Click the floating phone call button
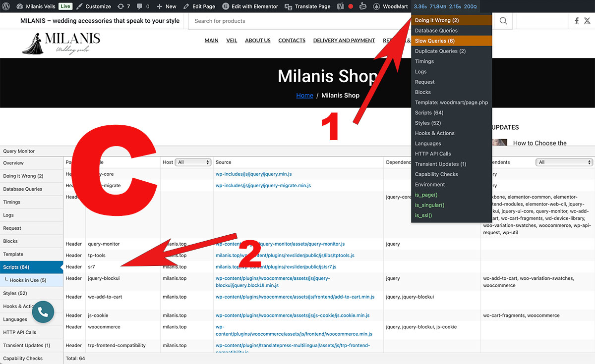595x364 pixels. pos(43,312)
